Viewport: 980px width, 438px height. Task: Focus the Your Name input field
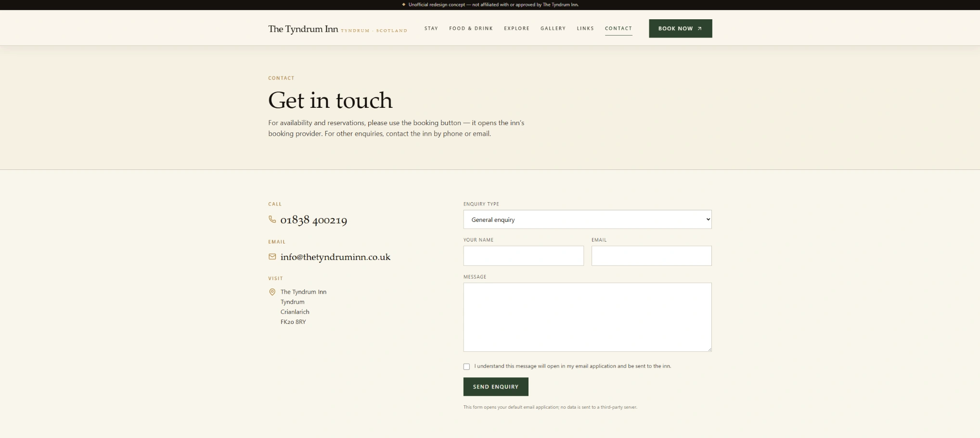(x=523, y=256)
